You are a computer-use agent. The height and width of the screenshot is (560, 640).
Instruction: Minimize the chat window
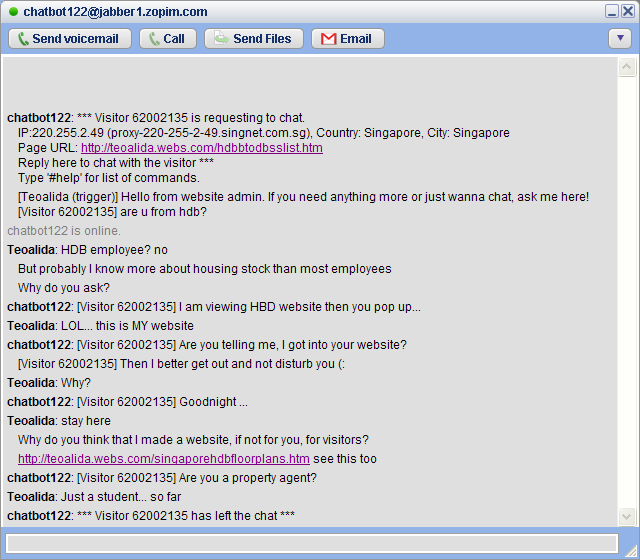pyautogui.click(x=612, y=11)
